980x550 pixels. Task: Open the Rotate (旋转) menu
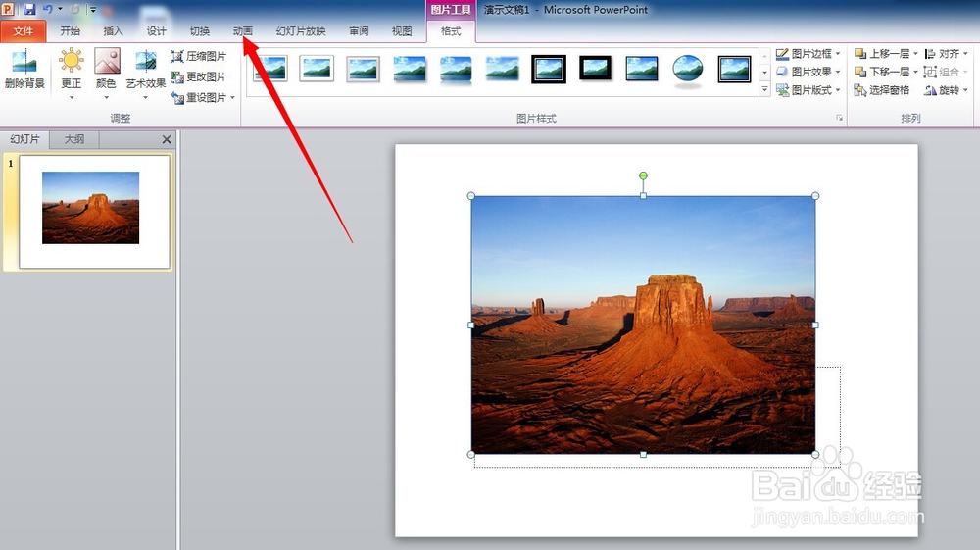pos(947,90)
